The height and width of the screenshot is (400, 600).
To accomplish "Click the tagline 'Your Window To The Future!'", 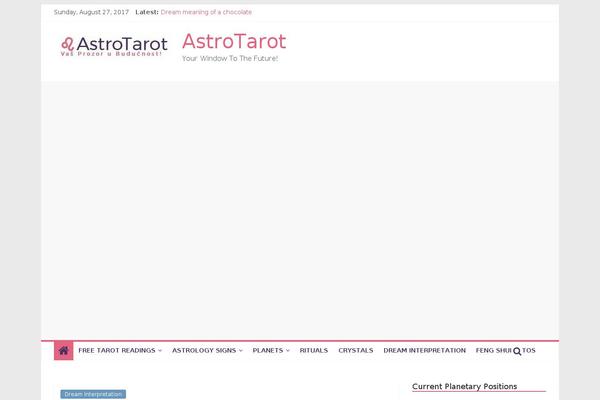I will (230, 59).
